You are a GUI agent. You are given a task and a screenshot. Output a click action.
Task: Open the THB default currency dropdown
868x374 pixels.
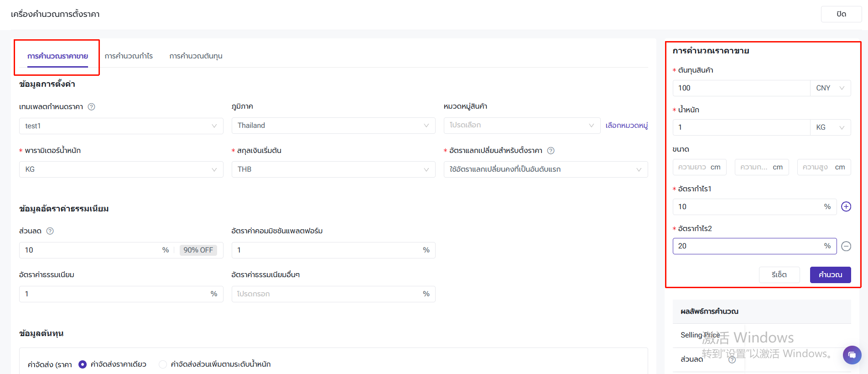[333, 169]
